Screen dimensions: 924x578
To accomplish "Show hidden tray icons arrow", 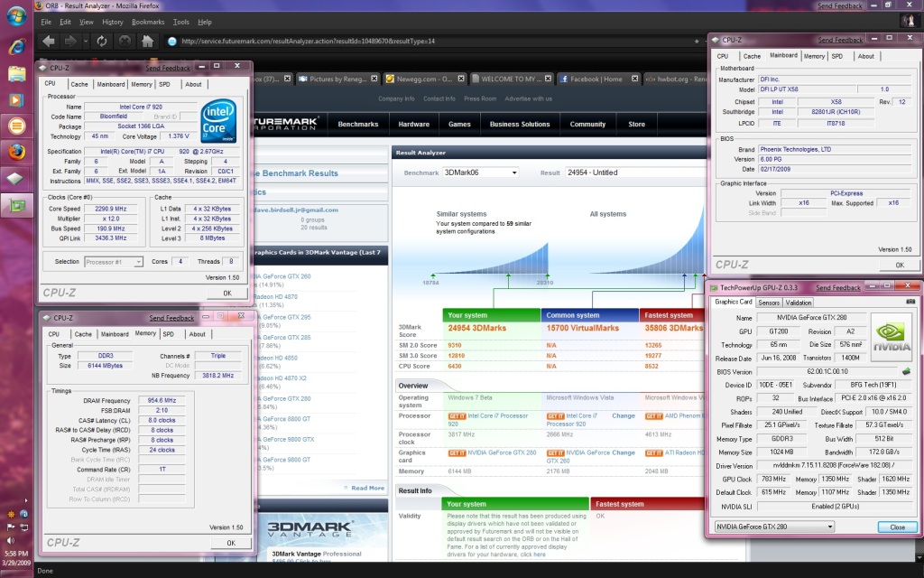I will click(26, 500).
